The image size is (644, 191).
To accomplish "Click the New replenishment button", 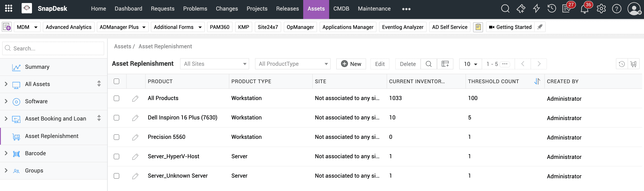I will [351, 64].
